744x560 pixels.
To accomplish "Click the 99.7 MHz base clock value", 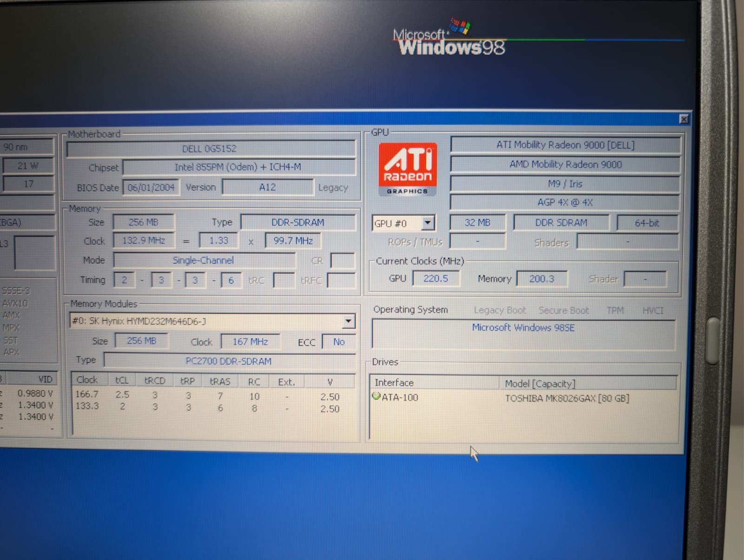I will pos(293,241).
